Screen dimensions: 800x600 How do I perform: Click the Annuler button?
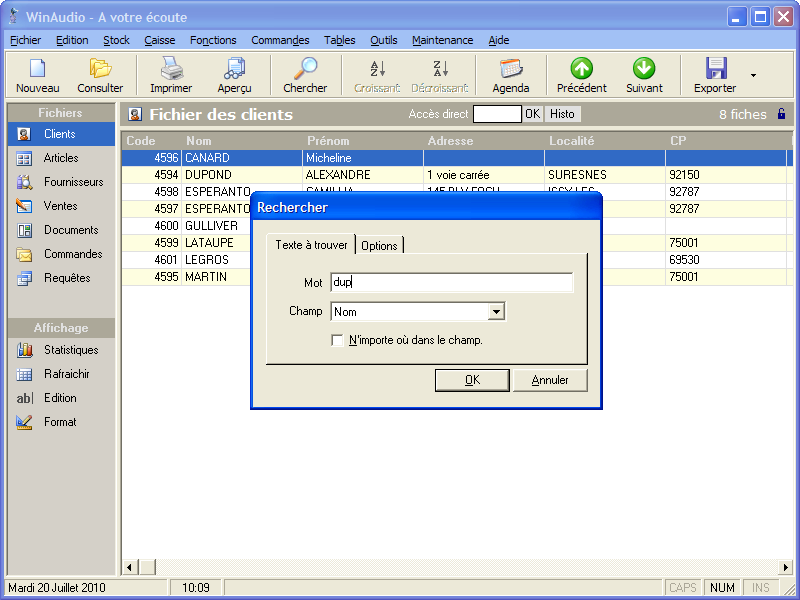pyautogui.click(x=550, y=380)
